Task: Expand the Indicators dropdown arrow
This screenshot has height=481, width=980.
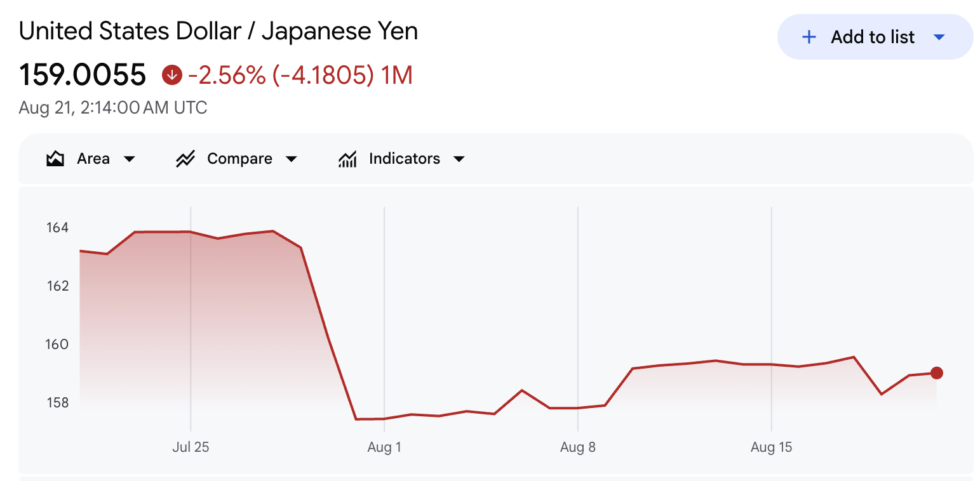Action: click(x=459, y=159)
